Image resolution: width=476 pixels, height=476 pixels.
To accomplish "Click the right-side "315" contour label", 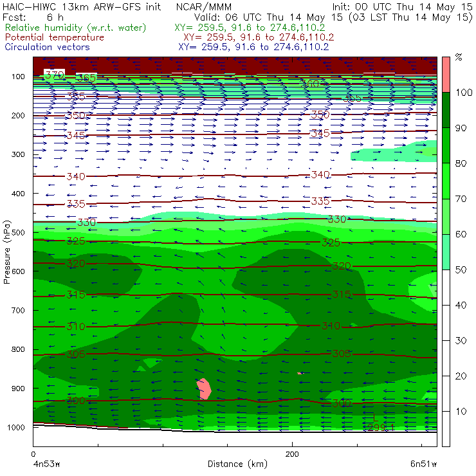I will click(342, 294).
